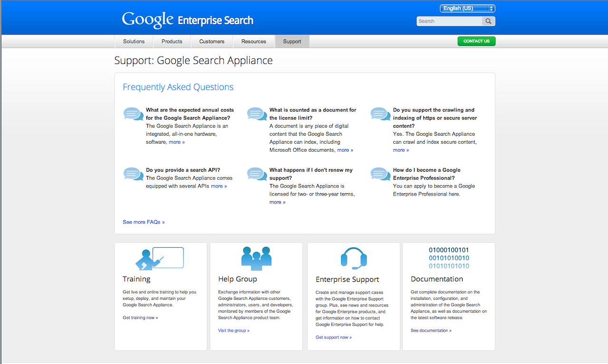Click the Google Enterprise Search logo
The width and height of the screenshot is (608, 364).
tap(188, 20)
